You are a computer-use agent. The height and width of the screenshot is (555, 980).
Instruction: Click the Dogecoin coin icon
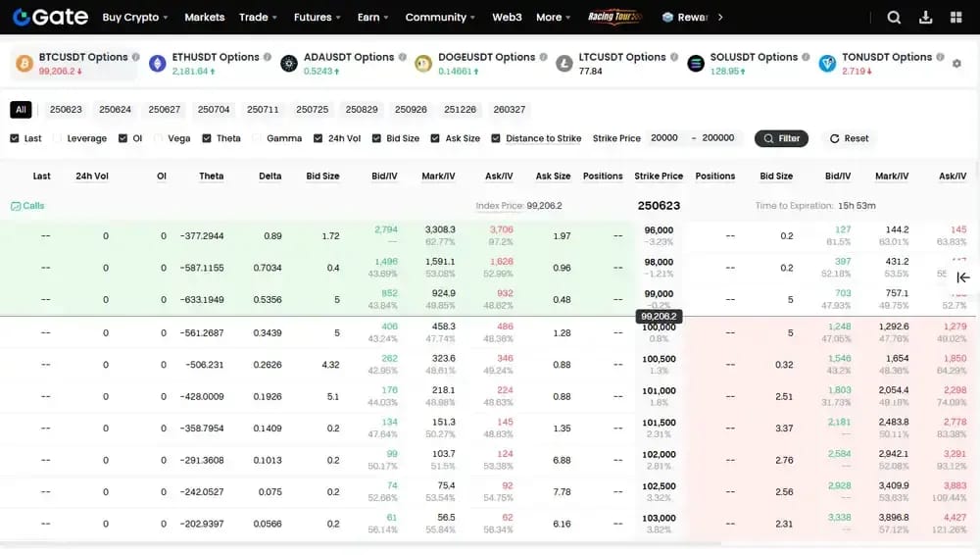pyautogui.click(x=423, y=63)
